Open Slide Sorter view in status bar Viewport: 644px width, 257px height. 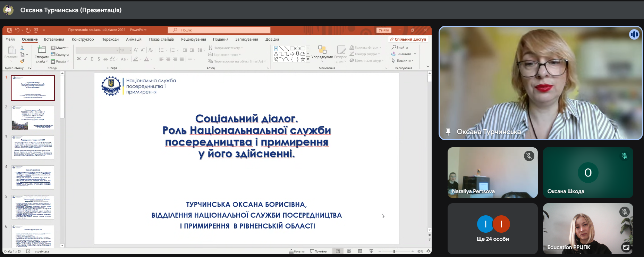point(349,251)
